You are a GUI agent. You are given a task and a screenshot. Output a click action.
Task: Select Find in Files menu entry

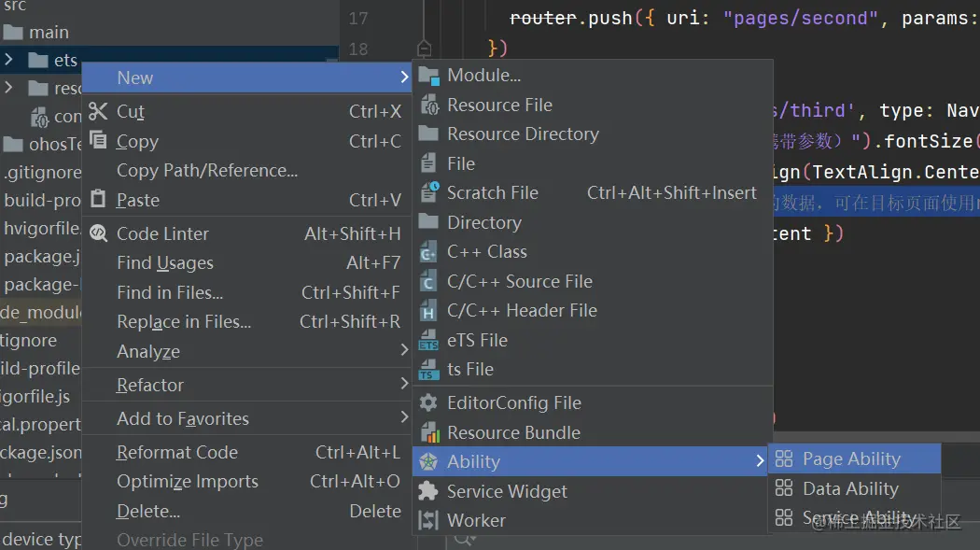click(247, 292)
